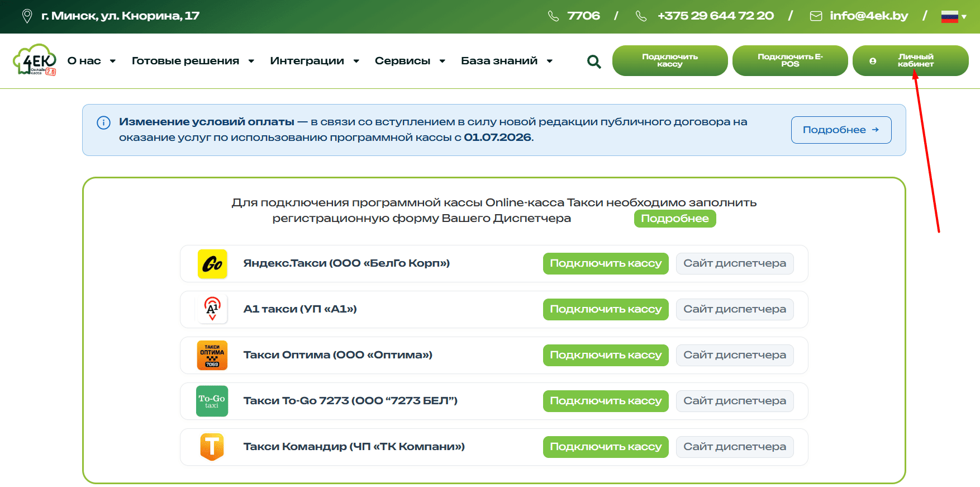Call the short number 7706

coord(583,16)
